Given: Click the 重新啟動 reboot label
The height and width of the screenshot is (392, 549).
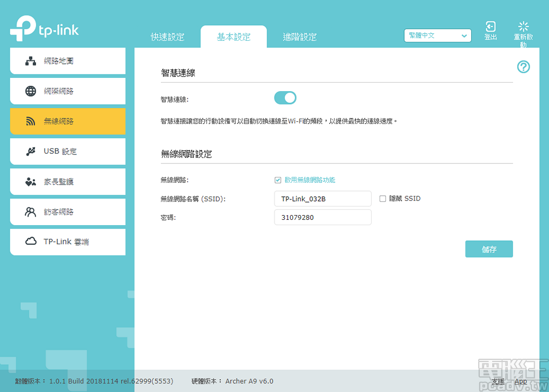Looking at the screenshot, I should [523, 41].
